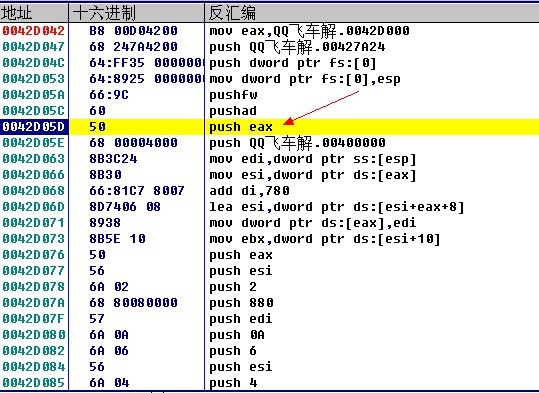Click instruction push 0A
This screenshot has height=393, width=539.
(237, 335)
